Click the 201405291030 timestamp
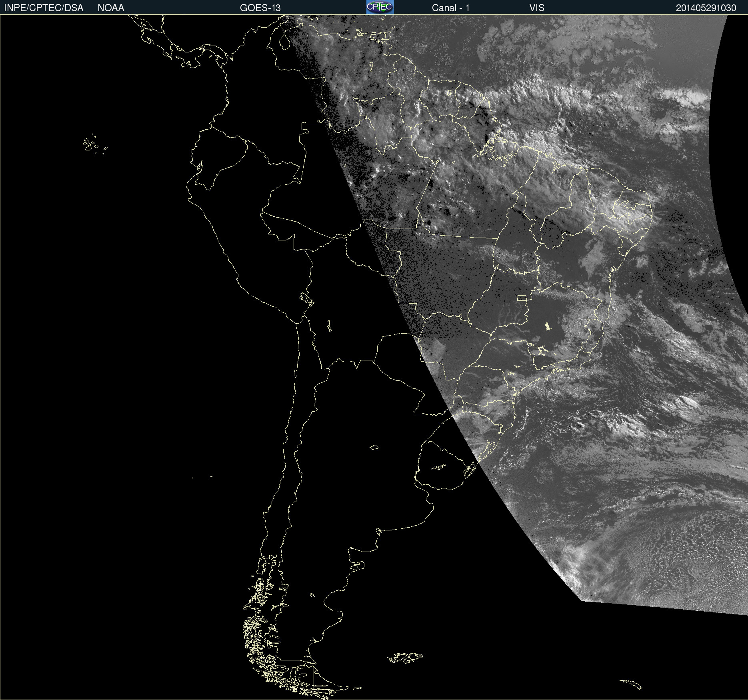The width and height of the screenshot is (748, 700). [706, 8]
